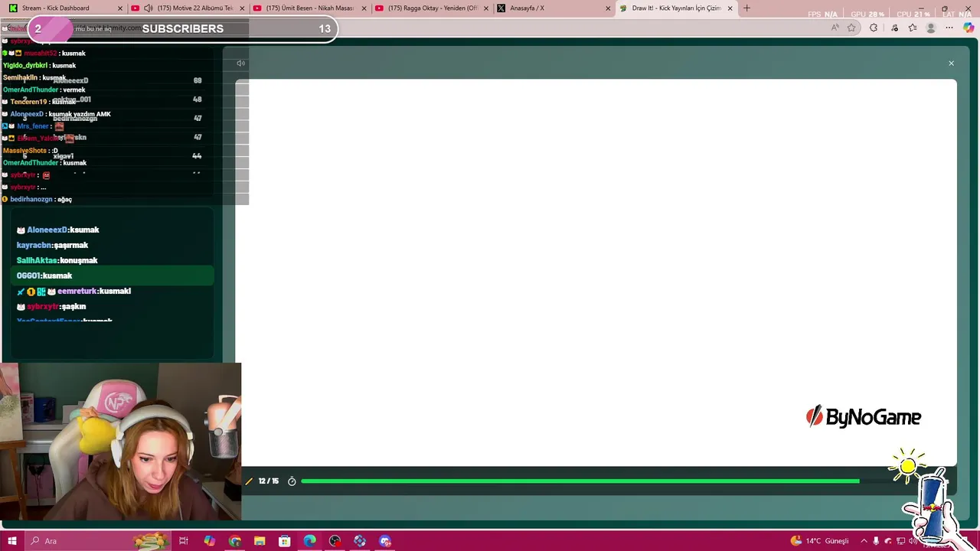Click the music note media control icon
This screenshot has width=980, height=551.
pos(894,28)
